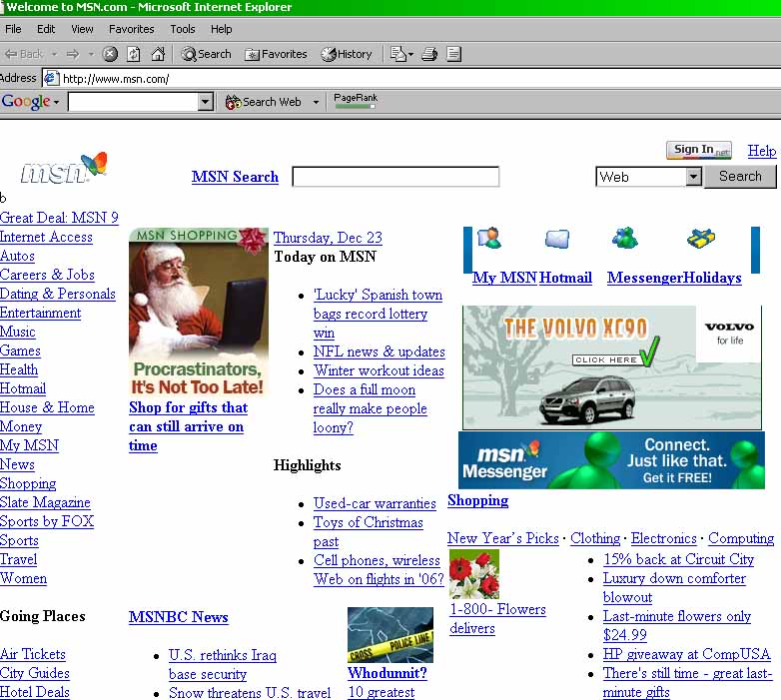This screenshot has height=700, width=781.
Task: Open the Sports by FOX link
Action: (x=47, y=521)
